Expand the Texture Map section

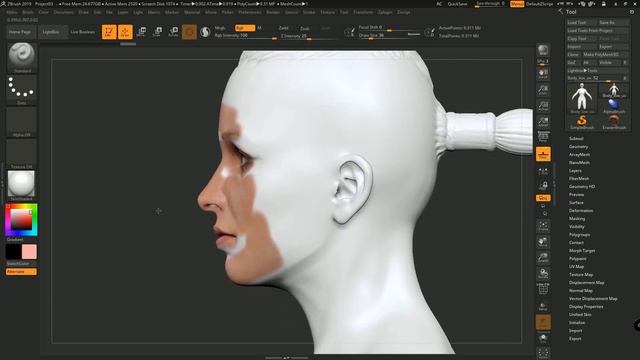point(581,275)
